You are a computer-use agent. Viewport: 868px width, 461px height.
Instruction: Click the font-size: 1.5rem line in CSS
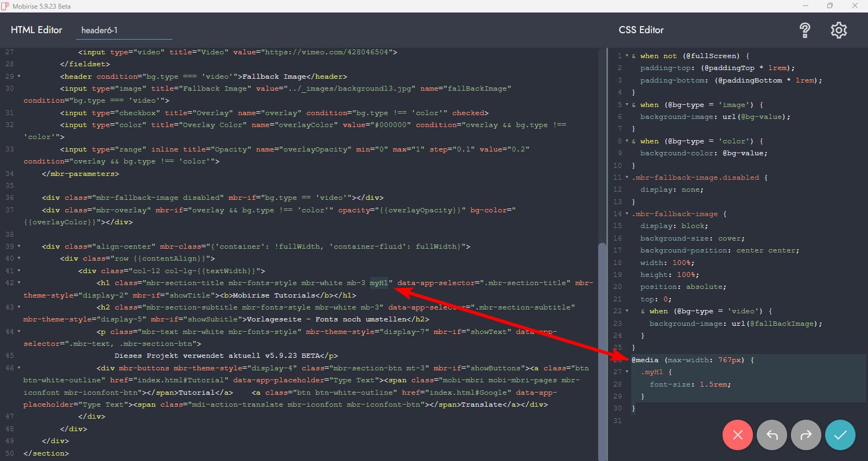pos(690,384)
